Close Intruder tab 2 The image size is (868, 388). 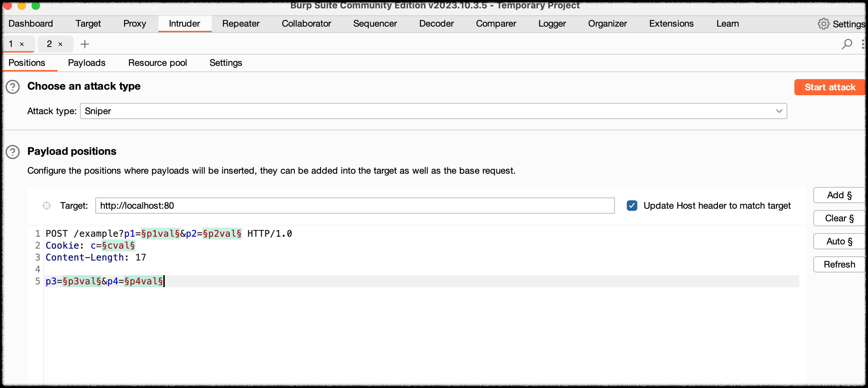60,44
